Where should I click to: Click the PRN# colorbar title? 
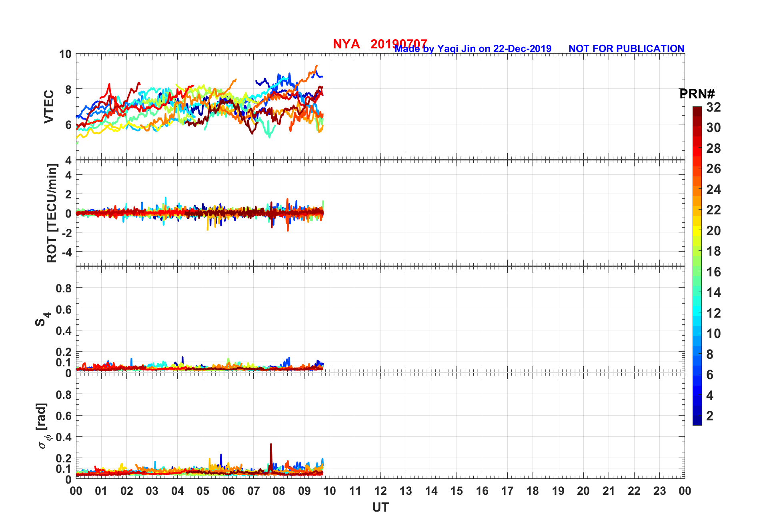[697, 94]
